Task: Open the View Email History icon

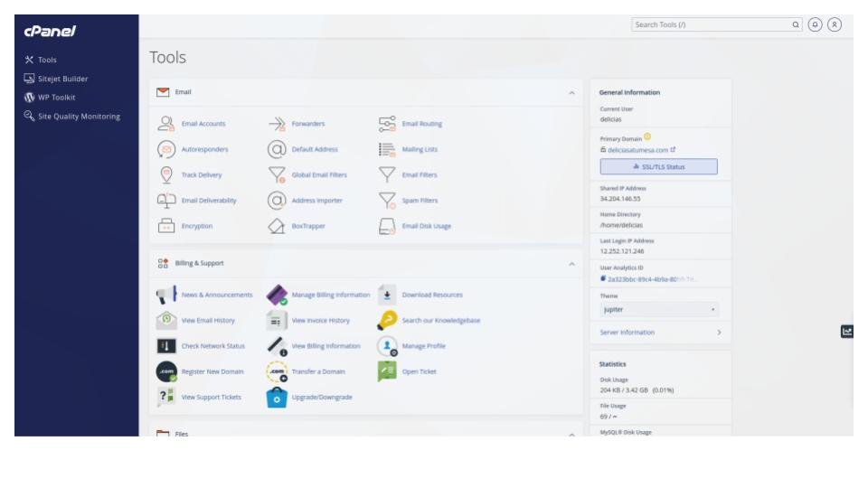Action: (166, 320)
